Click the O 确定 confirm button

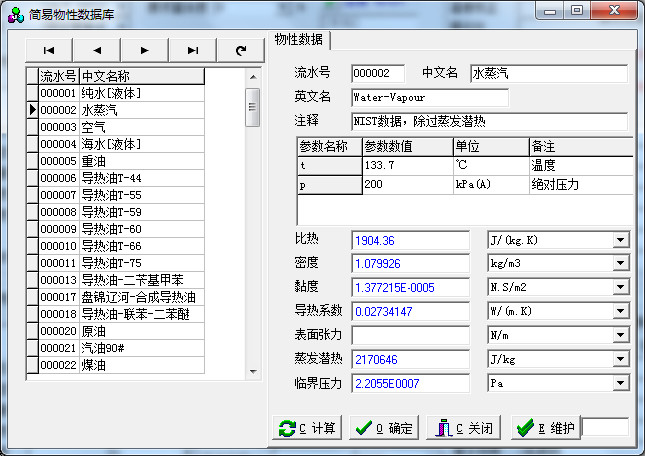(x=384, y=428)
